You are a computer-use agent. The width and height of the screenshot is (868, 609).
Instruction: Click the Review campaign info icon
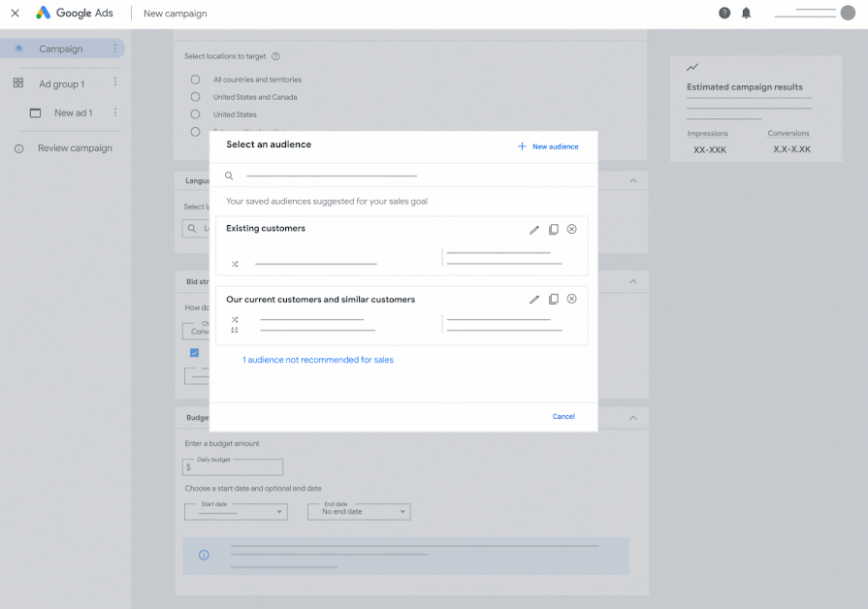point(18,148)
